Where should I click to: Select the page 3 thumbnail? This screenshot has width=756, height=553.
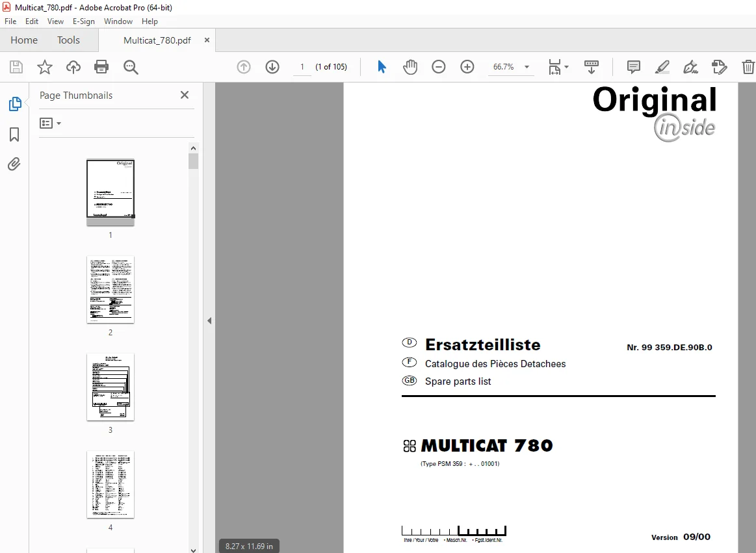point(111,387)
